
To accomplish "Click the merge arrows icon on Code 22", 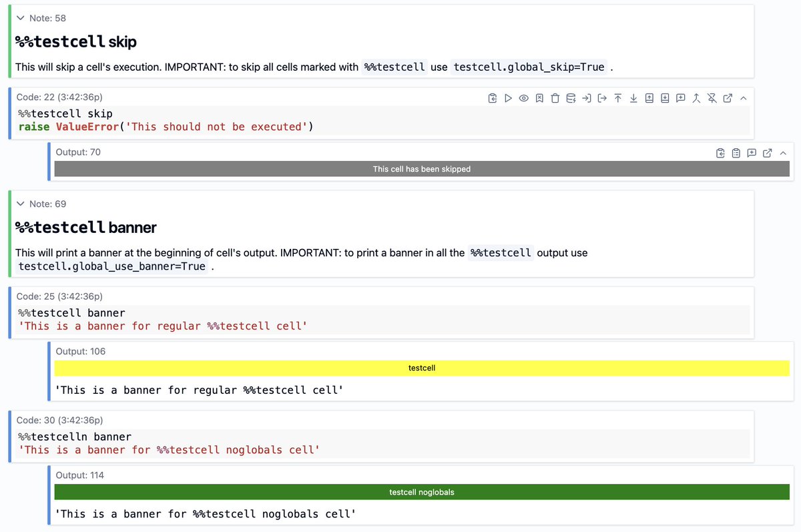I will (696, 98).
